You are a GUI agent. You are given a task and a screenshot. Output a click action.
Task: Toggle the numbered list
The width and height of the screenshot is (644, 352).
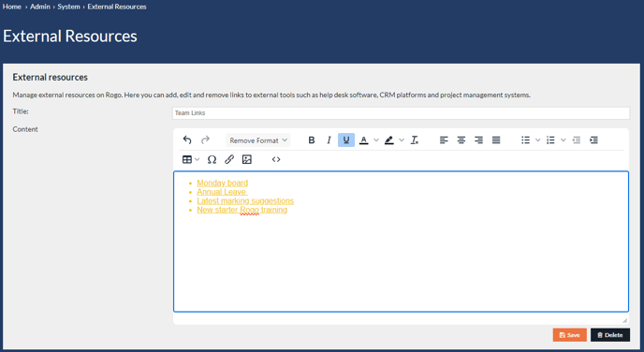[550, 140]
